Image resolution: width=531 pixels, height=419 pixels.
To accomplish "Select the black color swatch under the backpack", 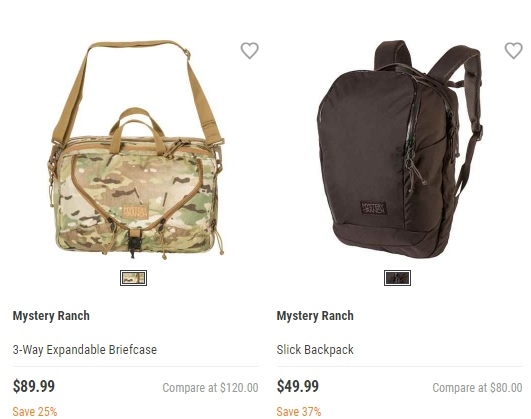I will (397, 278).
